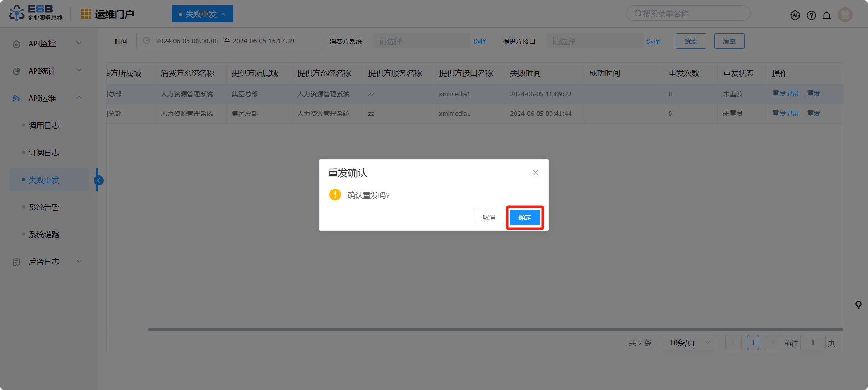
Task: Click the 前往 page number input
Action: (812, 343)
